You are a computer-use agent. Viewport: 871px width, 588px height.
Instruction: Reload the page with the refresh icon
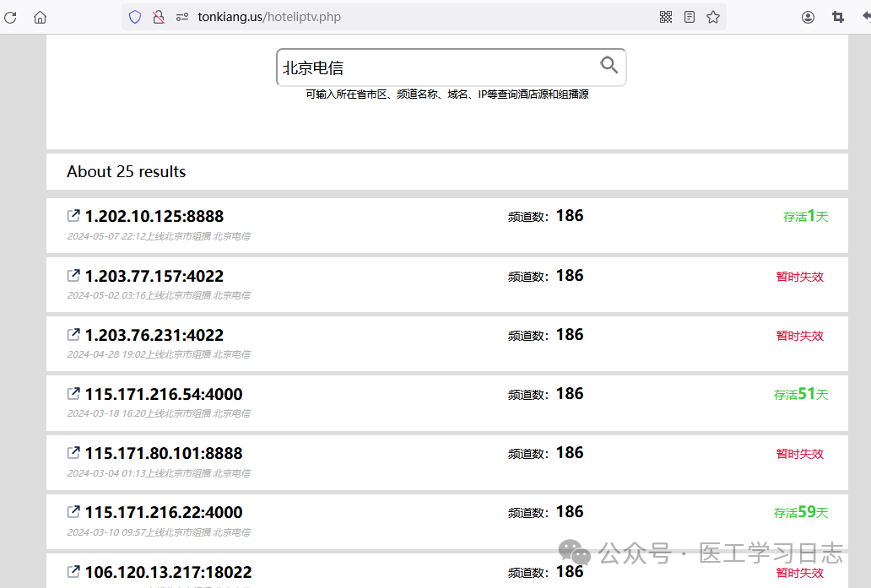point(10,17)
